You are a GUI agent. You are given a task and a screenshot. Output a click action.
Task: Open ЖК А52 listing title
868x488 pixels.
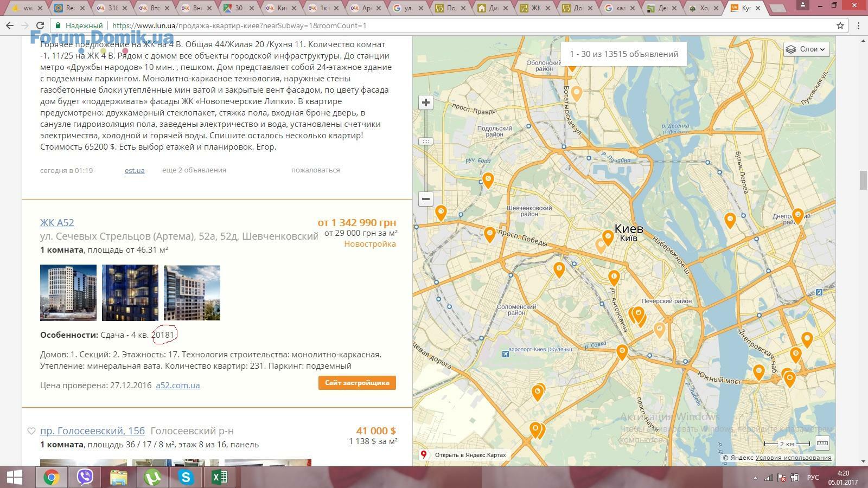[x=57, y=222]
